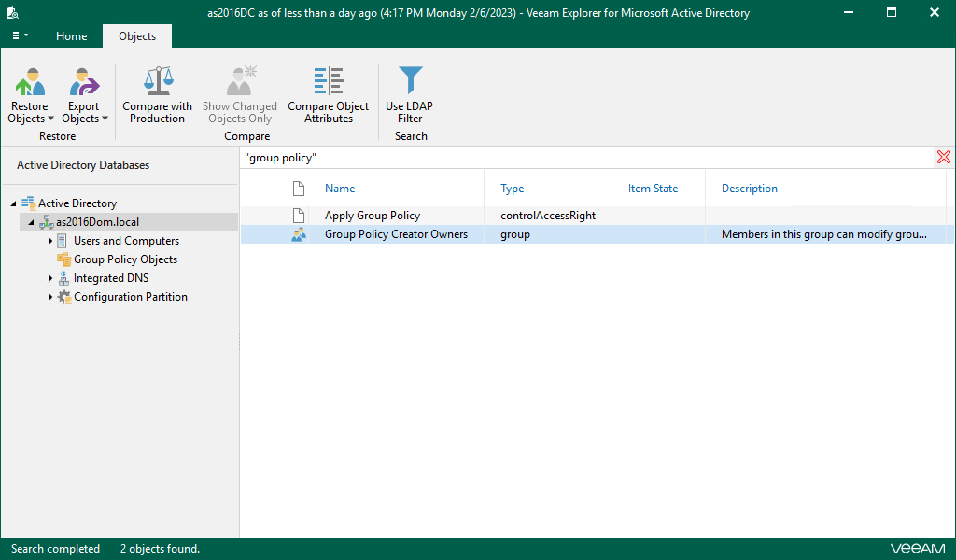Select Group Policy Objects in tree

point(125,259)
